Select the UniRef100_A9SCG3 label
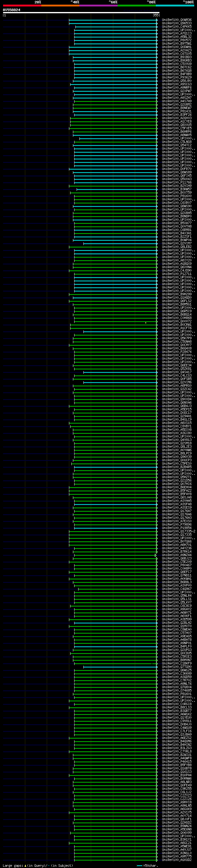The height and width of the screenshot is (868, 197). [x=176, y=84]
